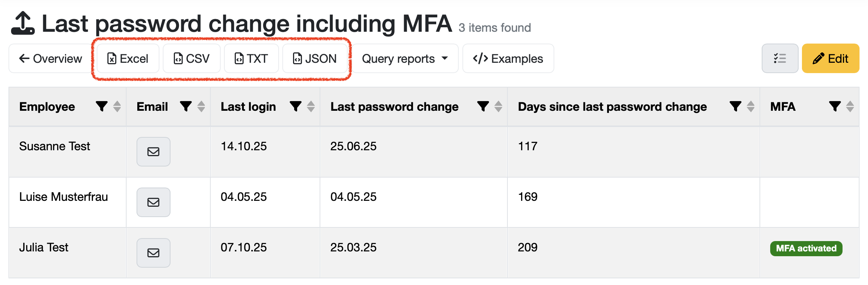Sort by Last login arrows
Image resolution: width=868 pixels, height=285 pixels.
click(x=311, y=106)
